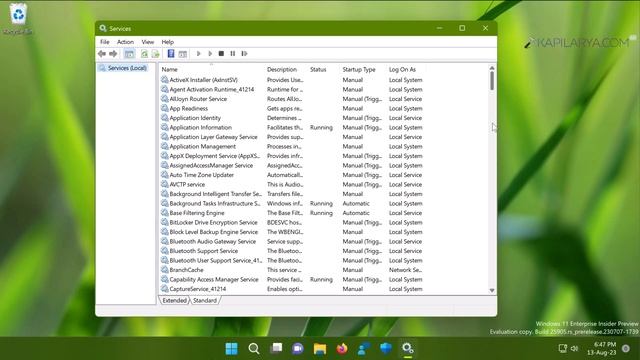This screenshot has height=360, width=640.
Task: Open Help from the blue toolbar icon
Action: click(x=171, y=53)
